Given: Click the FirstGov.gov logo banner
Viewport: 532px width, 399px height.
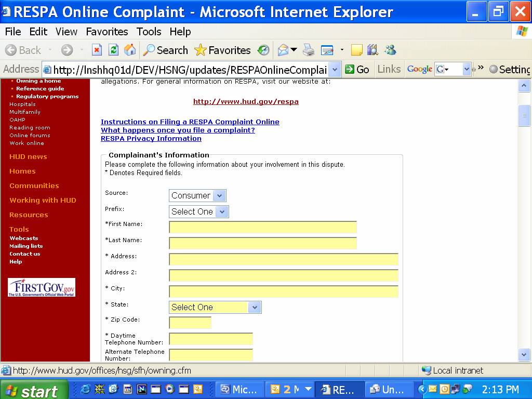Looking at the screenshot, I should pyautogui.click(x=42, y=287).
